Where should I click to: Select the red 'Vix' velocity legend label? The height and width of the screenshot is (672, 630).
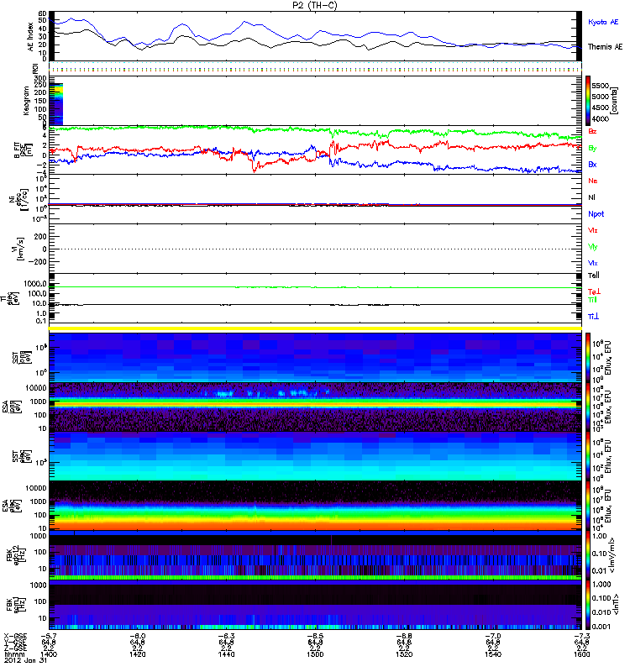click(593, 230)
